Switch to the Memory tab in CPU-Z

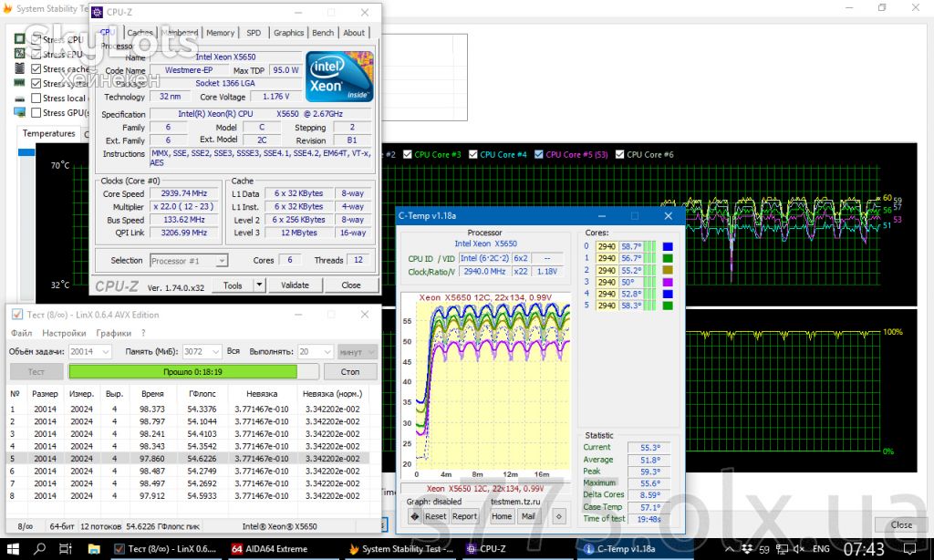pyautogui.click(x=221, y=33)
